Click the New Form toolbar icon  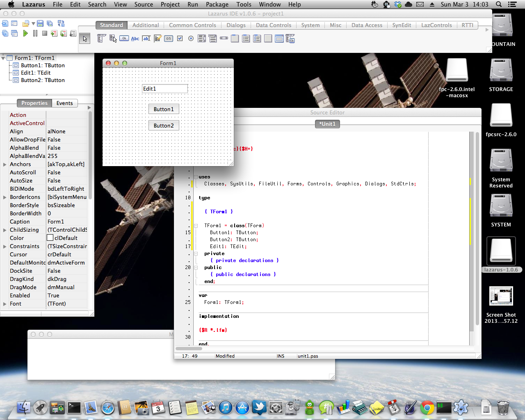(x=14, y=23)
